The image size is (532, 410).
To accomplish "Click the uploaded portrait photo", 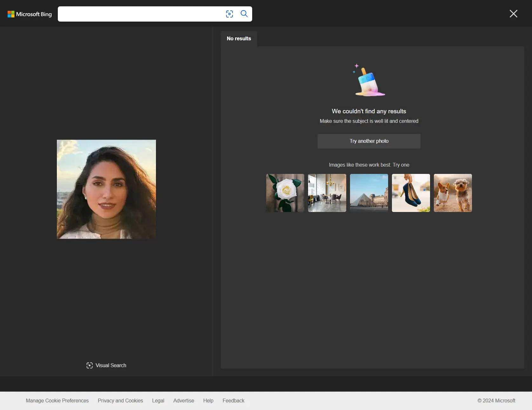I will (106, 189).
